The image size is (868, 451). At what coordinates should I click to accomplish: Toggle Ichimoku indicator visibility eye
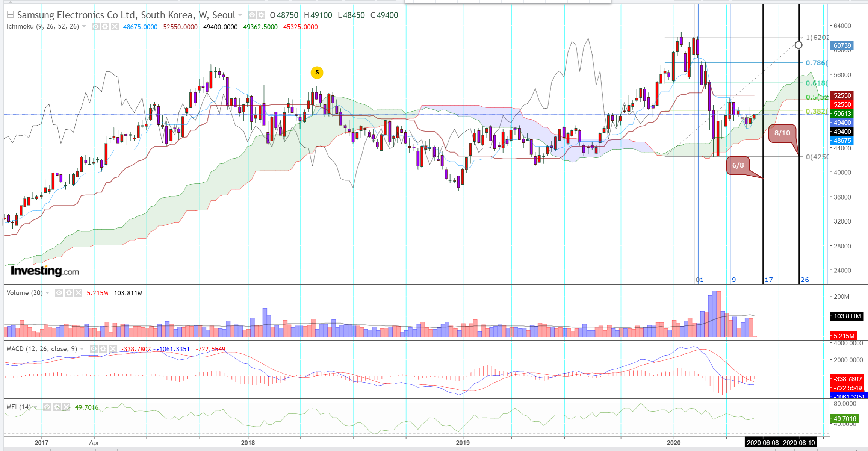click(x=96, y=27)
